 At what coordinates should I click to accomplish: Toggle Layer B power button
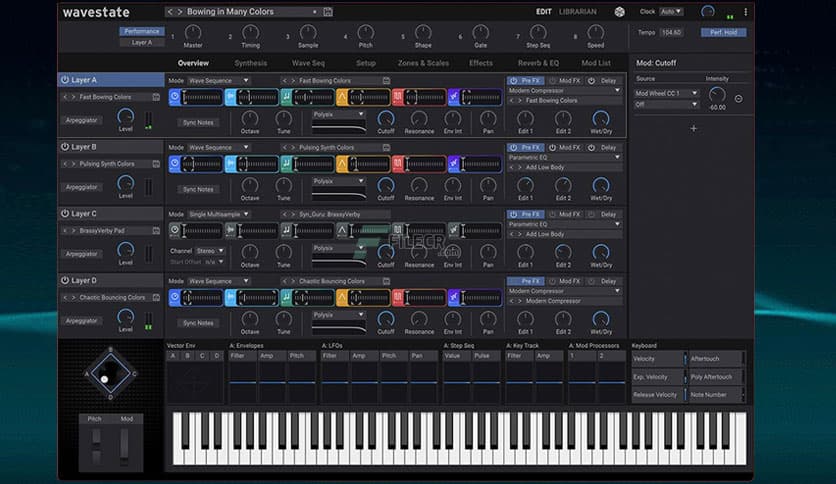(x=65, y=147)
